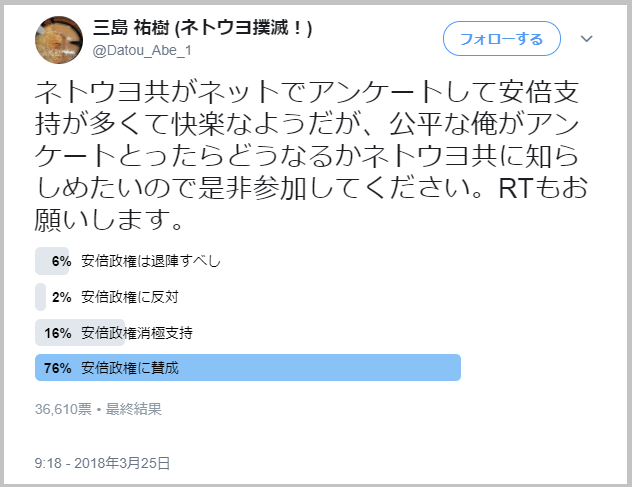This screenshot has width=632, height=487.
Task: Click the 76% percentage figure
Action: [58, 368]
